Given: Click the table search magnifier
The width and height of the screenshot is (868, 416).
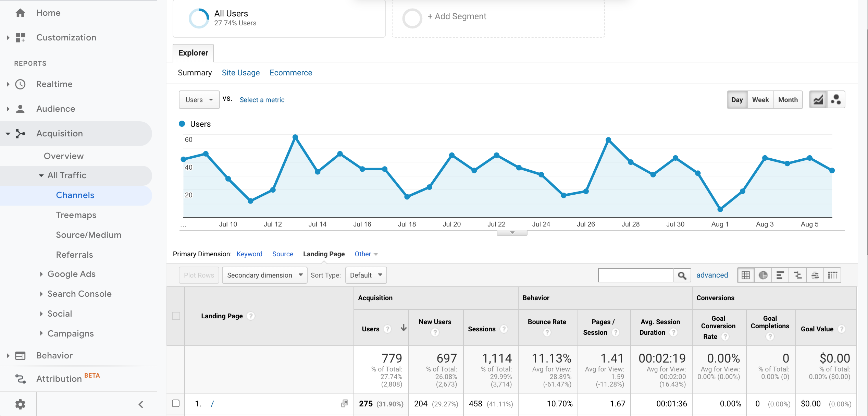Looking at the screenshot, I should pos(682,275).
